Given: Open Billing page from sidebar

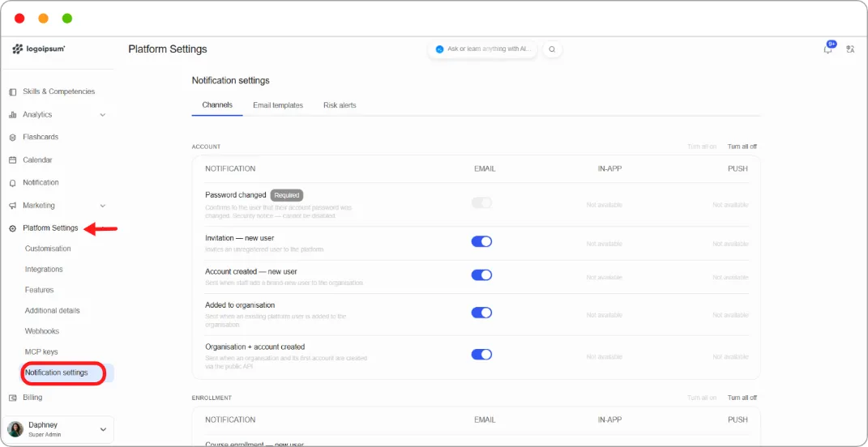Looking at the screenshot, I should [32, 398].
